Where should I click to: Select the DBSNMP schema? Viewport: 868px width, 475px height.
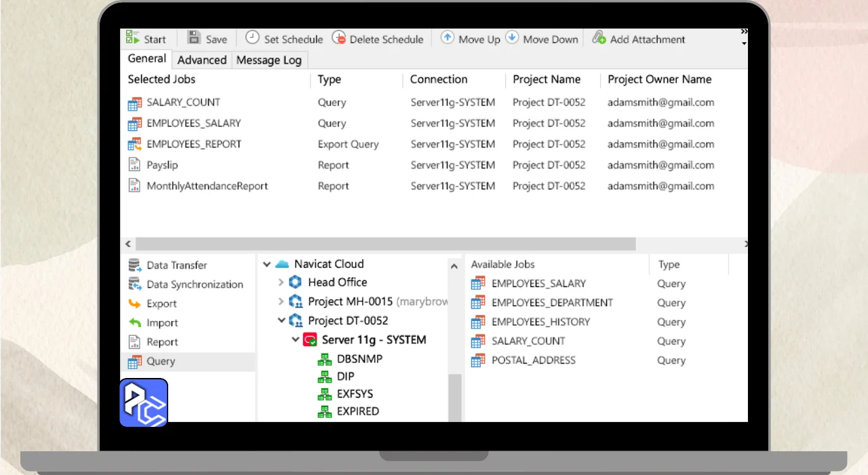(359, 359)
